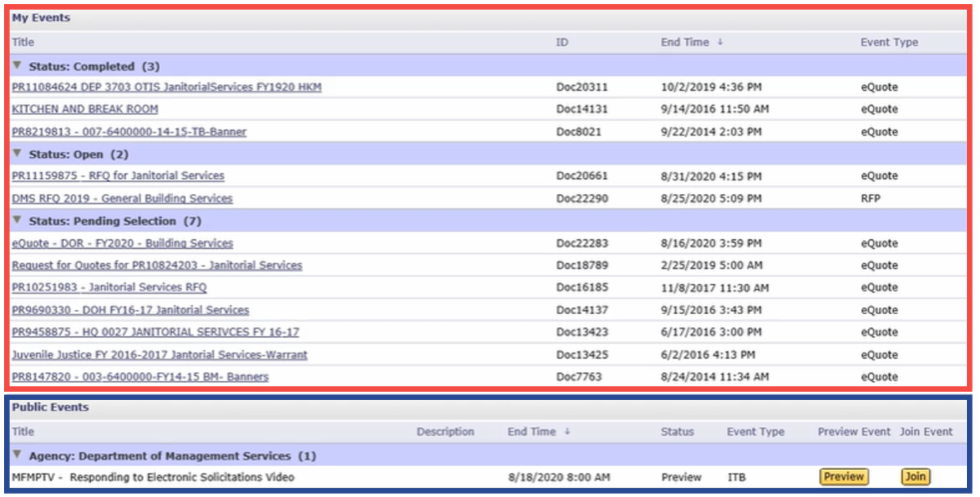This screenshot has height=497, width=980.
Task: Sort My Events by End Time arrow
Action: (x=719, y=42)
